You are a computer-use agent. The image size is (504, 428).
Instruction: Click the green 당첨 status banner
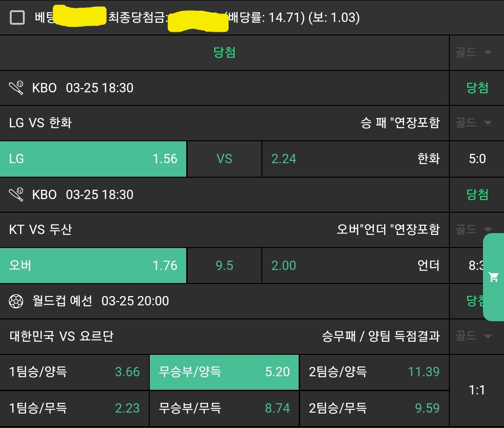224,52
